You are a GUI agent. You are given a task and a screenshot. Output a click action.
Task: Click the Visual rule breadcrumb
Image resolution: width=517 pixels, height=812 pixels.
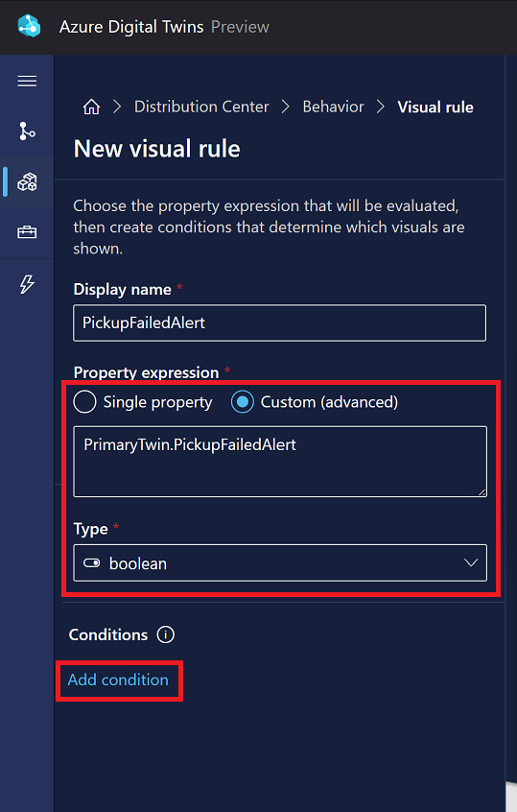pos(435,107)
